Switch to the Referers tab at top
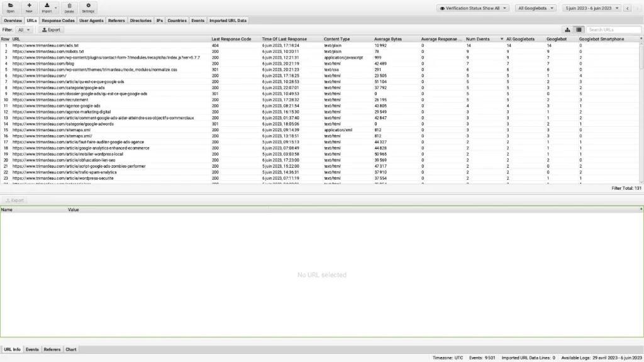This screenshot has width=644, height=362. pyautogui.click(x=116, y=21)
